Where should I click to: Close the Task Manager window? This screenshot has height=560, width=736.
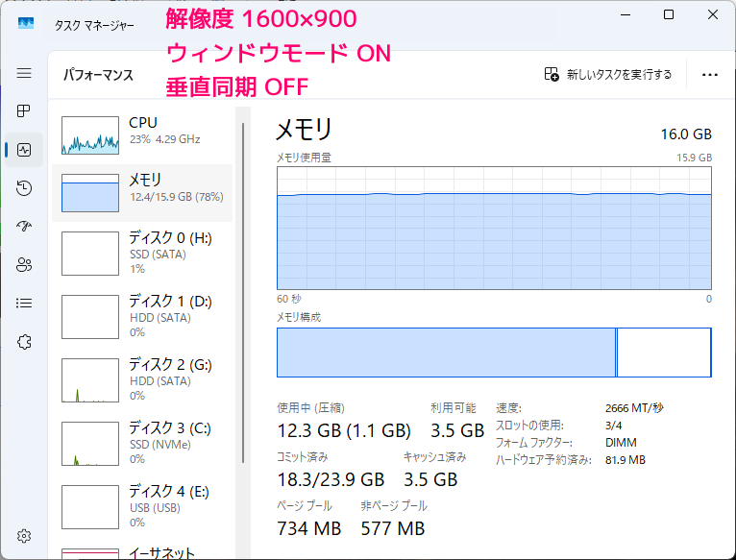pos(713,15)
